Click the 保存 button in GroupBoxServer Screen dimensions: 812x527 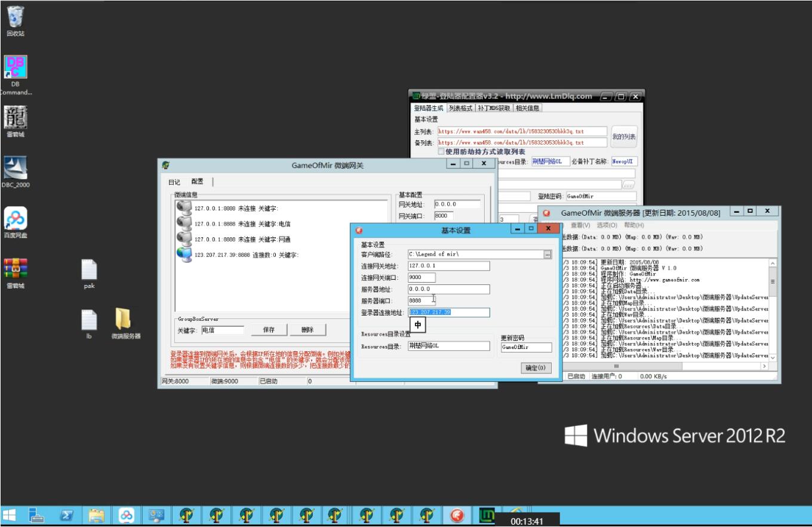(269, 330)
